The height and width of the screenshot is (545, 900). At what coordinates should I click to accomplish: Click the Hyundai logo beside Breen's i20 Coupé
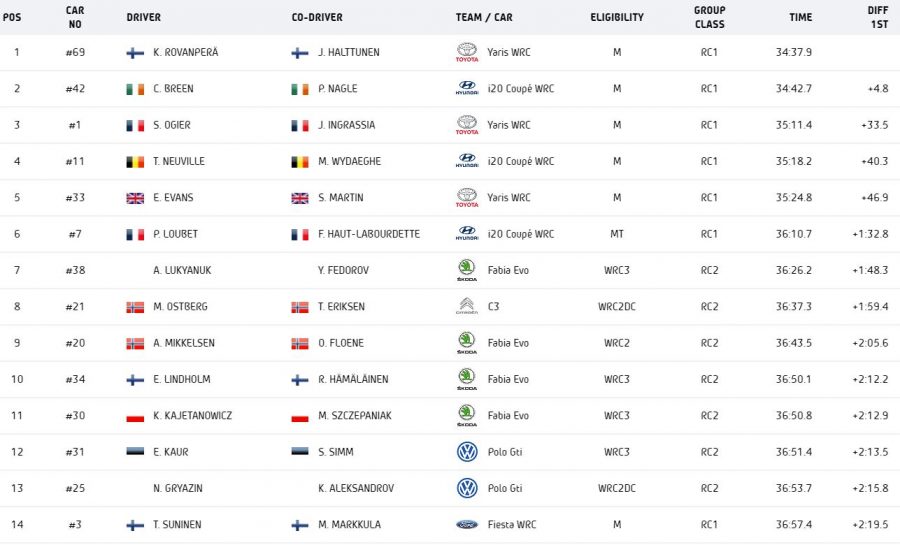point(467,89)
